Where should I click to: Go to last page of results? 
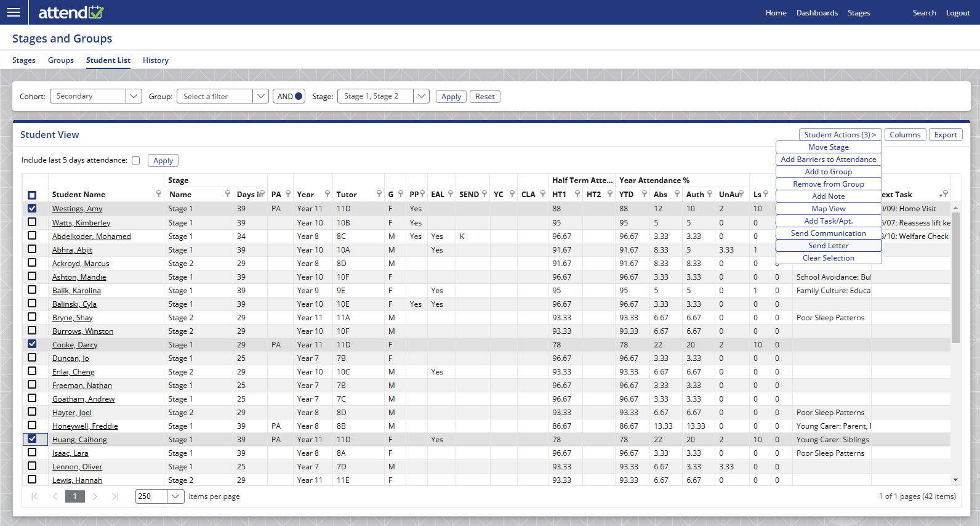(115, 496)
